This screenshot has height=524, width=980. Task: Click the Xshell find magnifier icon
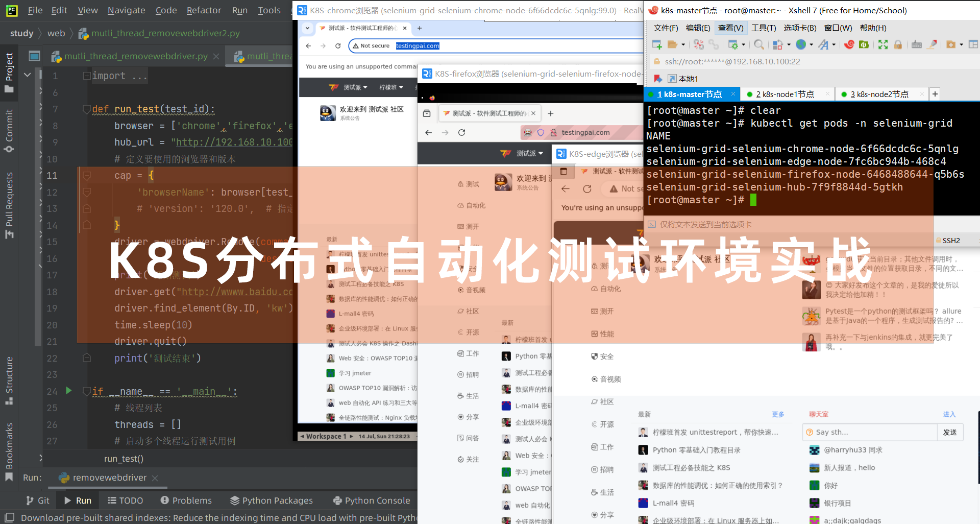(x=758, y=45)
